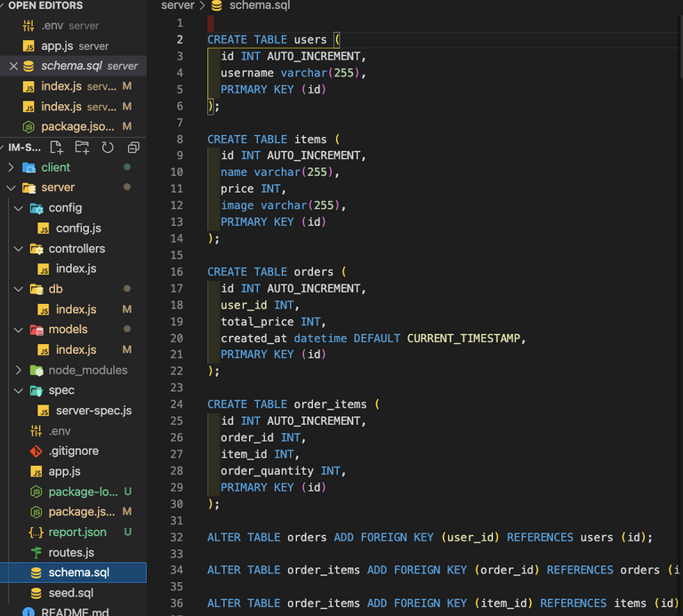
Task: Expand the node_modules folder chevron
Action: tap(19, 370)
